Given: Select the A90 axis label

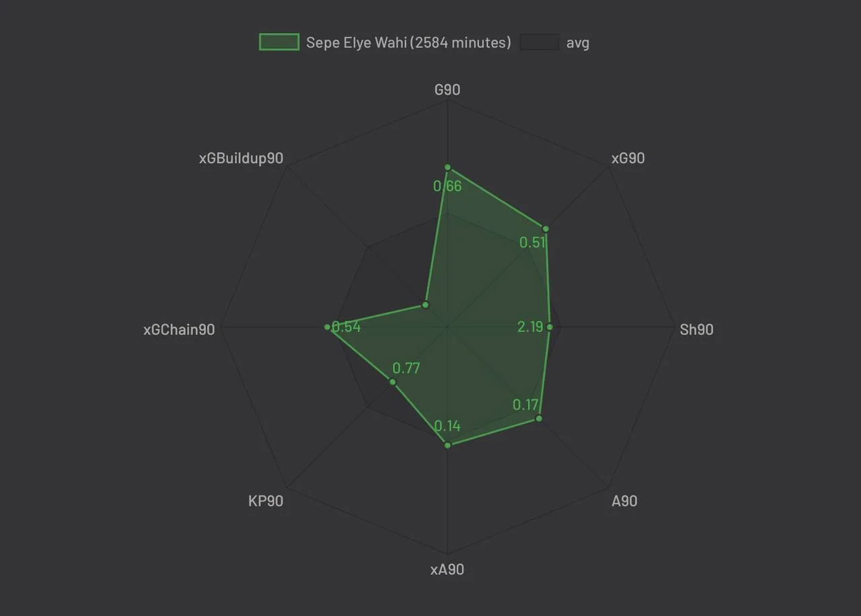Looking at the screenshot, I should tap(624, 501).
